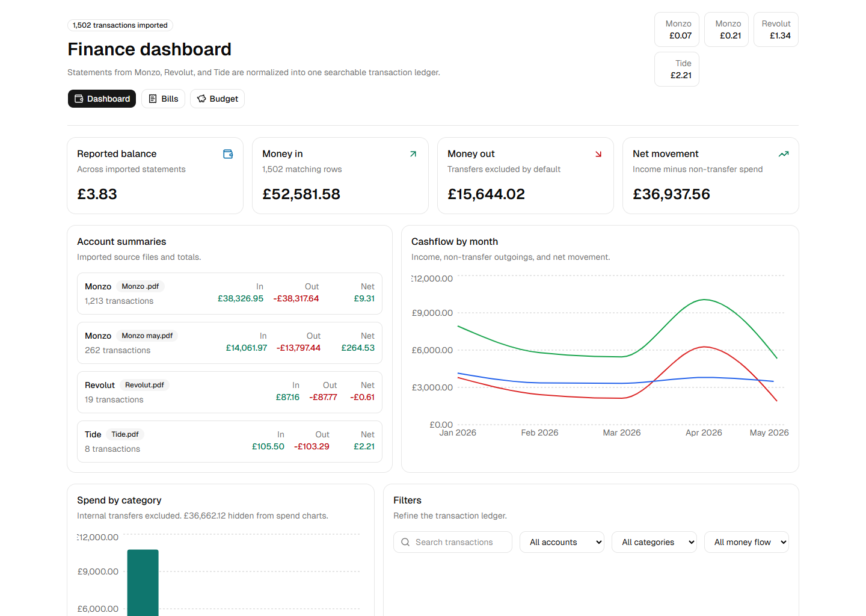Focus the Search transactions field
The height and width of the screenshot is (616, 866).
point(453,542)
